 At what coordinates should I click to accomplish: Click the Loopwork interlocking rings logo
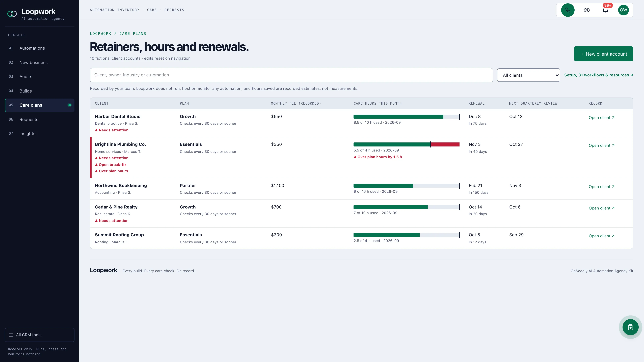(x=12, y=14)
